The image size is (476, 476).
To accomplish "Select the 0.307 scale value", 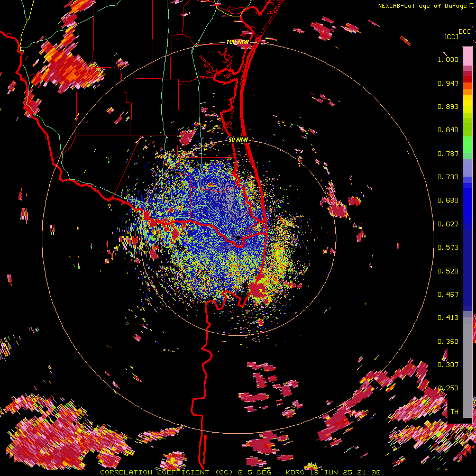I will (x=448, y=365).
